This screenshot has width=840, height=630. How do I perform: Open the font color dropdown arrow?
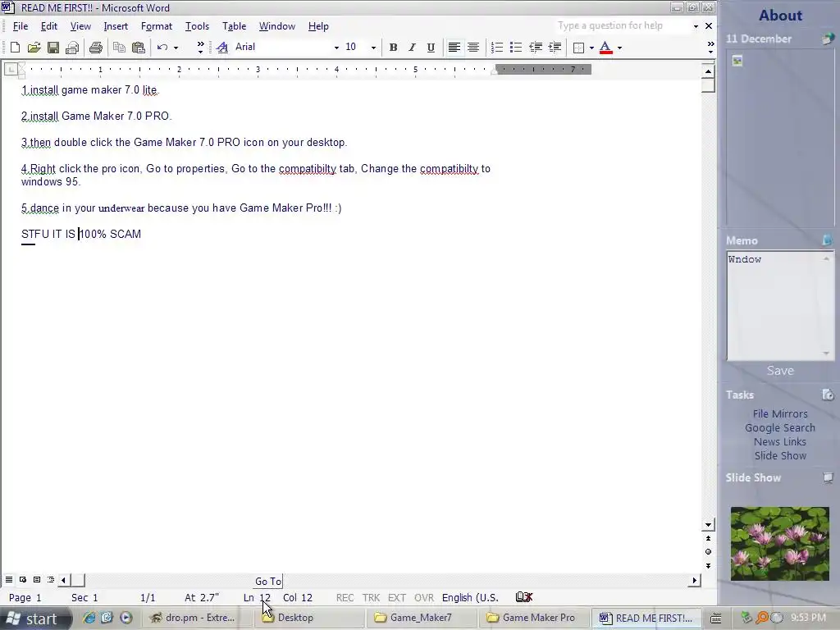coord(619,48)
